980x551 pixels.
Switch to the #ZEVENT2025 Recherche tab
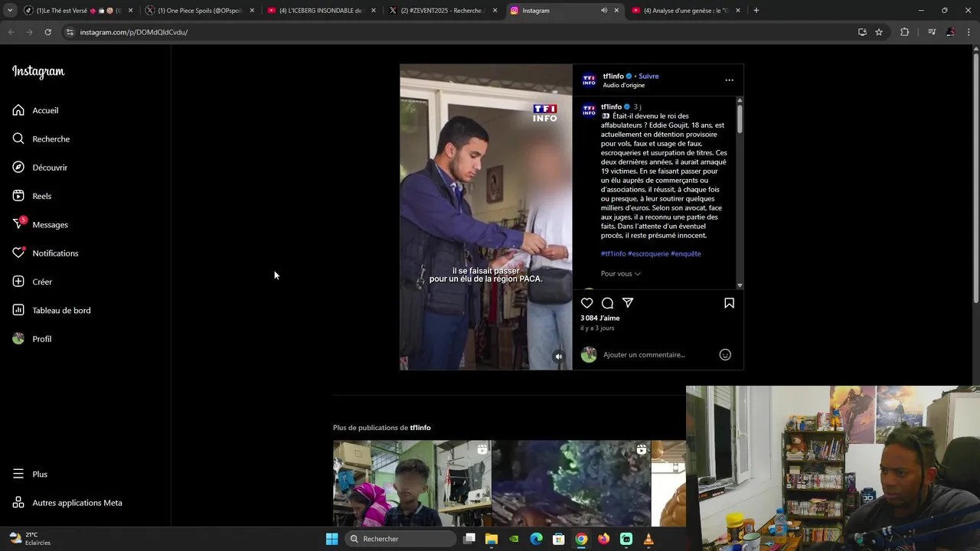442,11
